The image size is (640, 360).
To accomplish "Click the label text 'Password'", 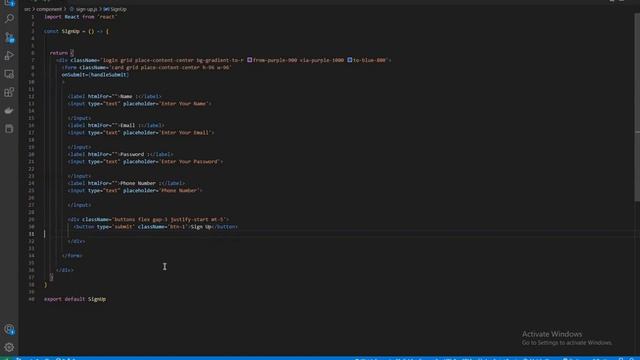I will click(x=132, y=154).
